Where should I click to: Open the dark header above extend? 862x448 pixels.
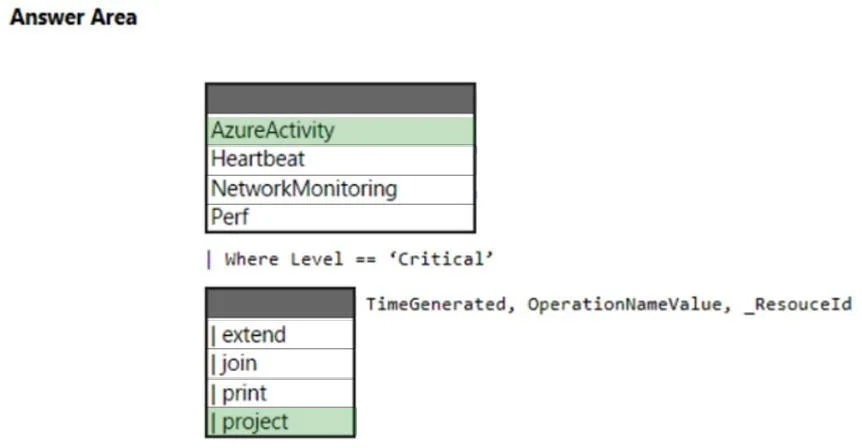(x=280, y=303)
